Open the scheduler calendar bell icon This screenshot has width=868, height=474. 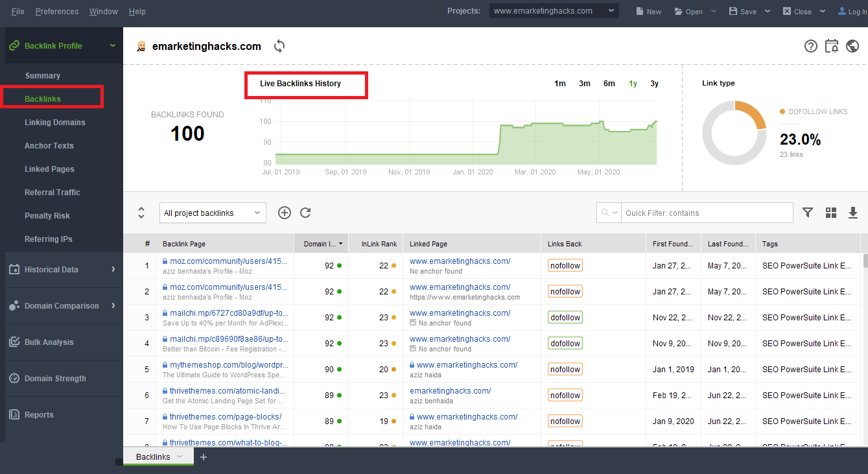point(832,46)
